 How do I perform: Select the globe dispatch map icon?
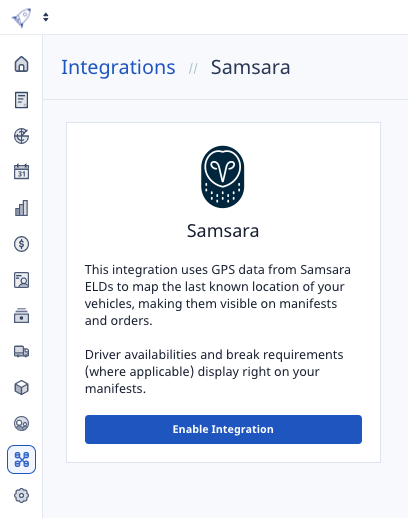(21, 136)
